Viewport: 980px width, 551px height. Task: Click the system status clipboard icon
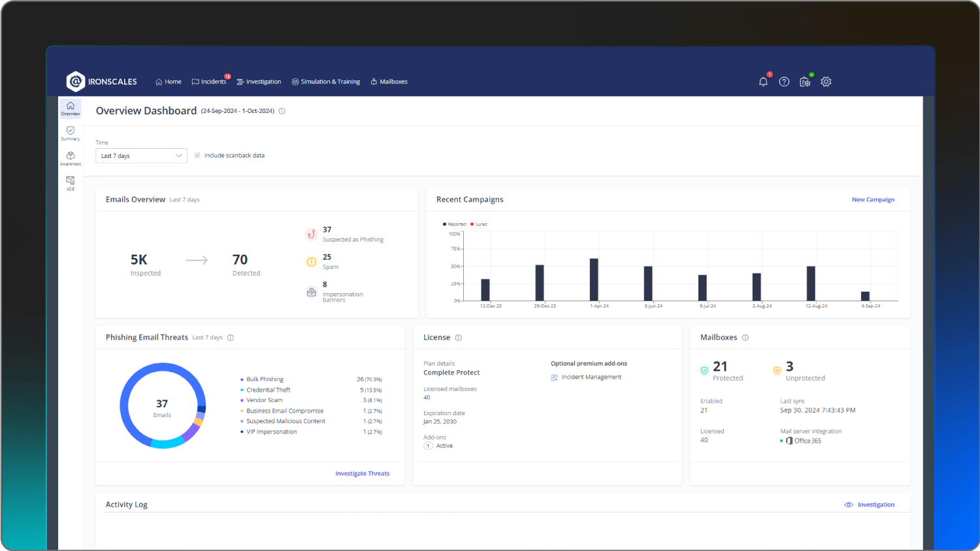pos(805,82)
